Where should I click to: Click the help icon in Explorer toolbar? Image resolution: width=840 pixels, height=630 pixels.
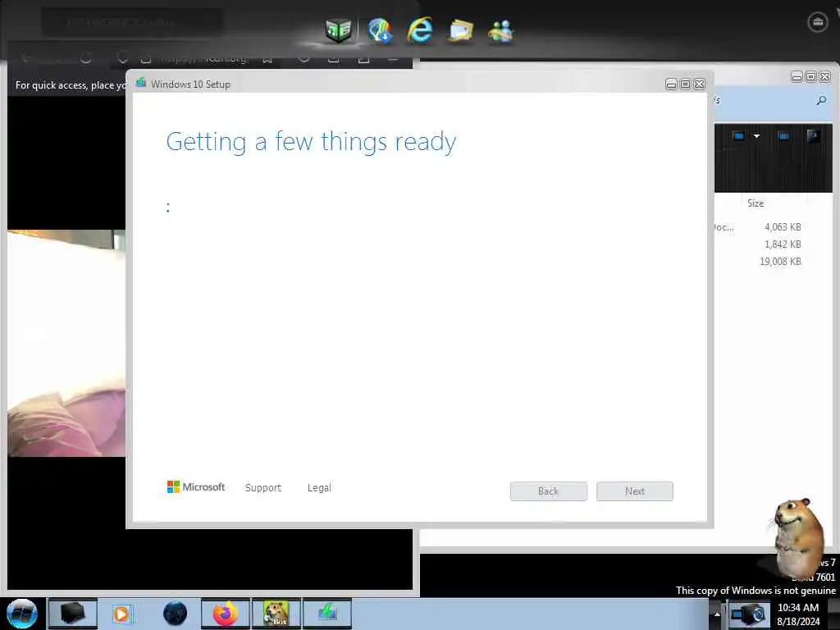pos(813,135)
